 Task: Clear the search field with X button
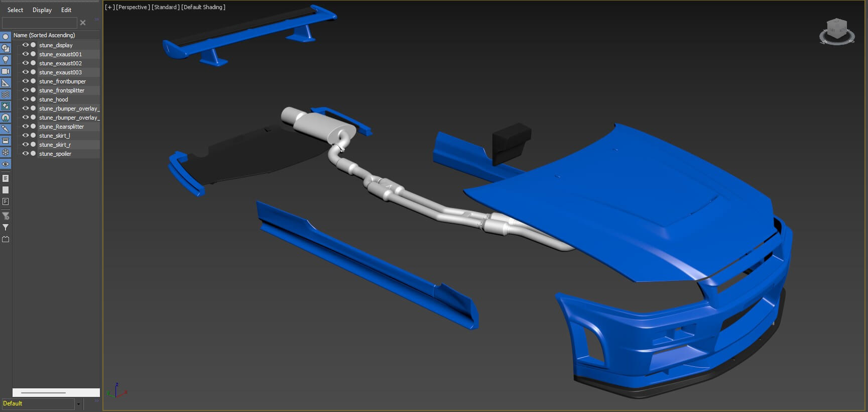83,23
